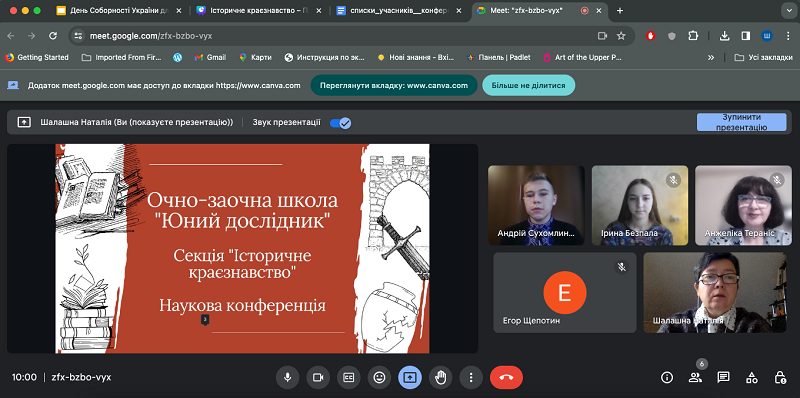Expand hidden bookmarks chevron

[x=711, y=58]
